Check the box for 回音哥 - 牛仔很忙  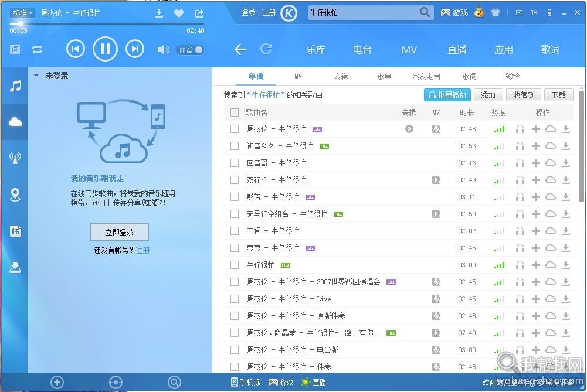235,163
